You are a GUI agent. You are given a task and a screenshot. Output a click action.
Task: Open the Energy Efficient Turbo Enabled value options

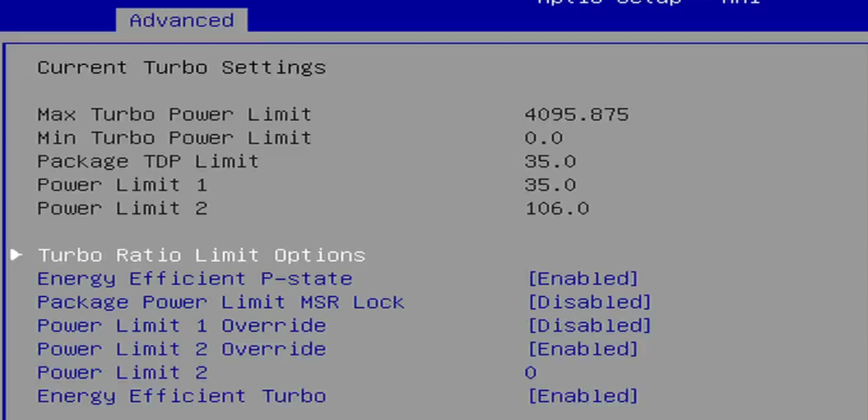point(582,396)
